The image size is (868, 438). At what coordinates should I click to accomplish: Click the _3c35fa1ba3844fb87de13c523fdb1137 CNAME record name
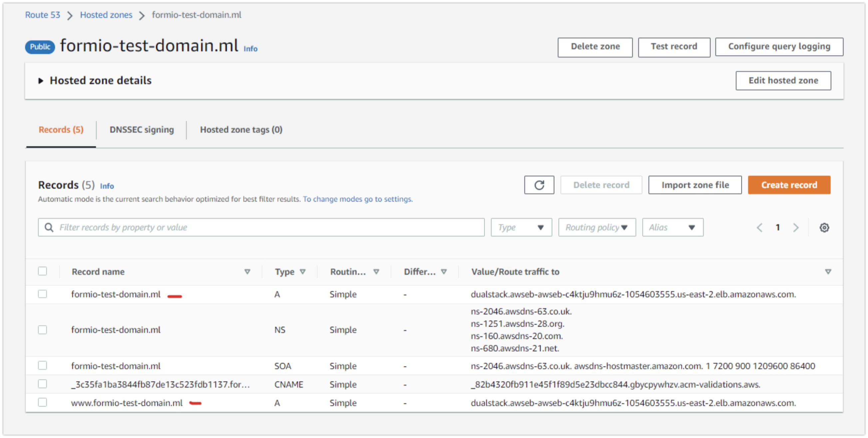coord(161,384)
